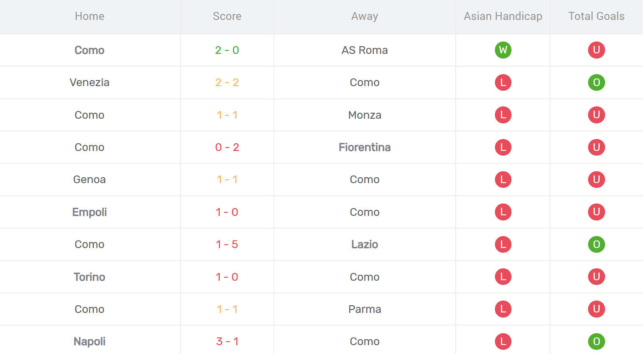644x354 pixels.
Task: Select the Asian Handicap column header
Action: click(x=503, y=16)
